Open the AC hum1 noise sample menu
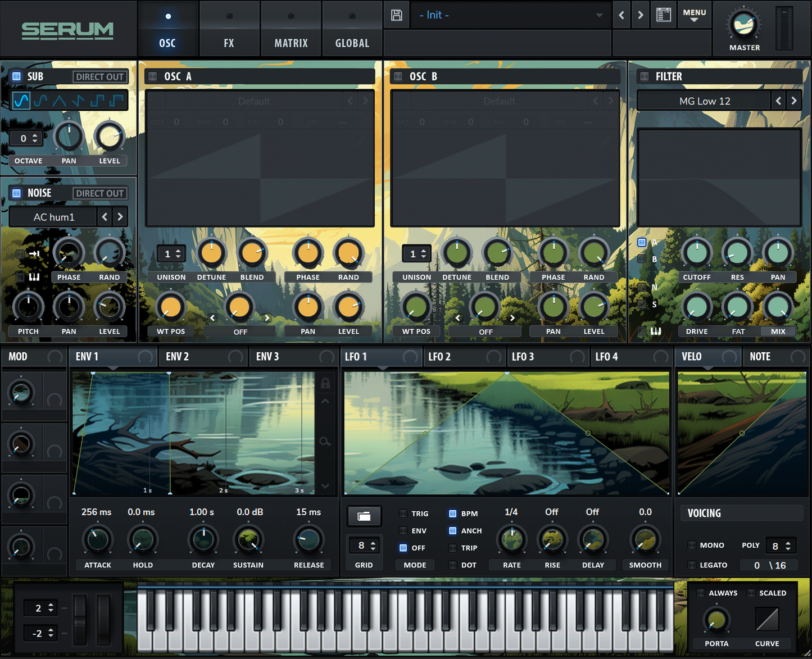The height and width of the screenshot is (659, 812). click(53, 217)
